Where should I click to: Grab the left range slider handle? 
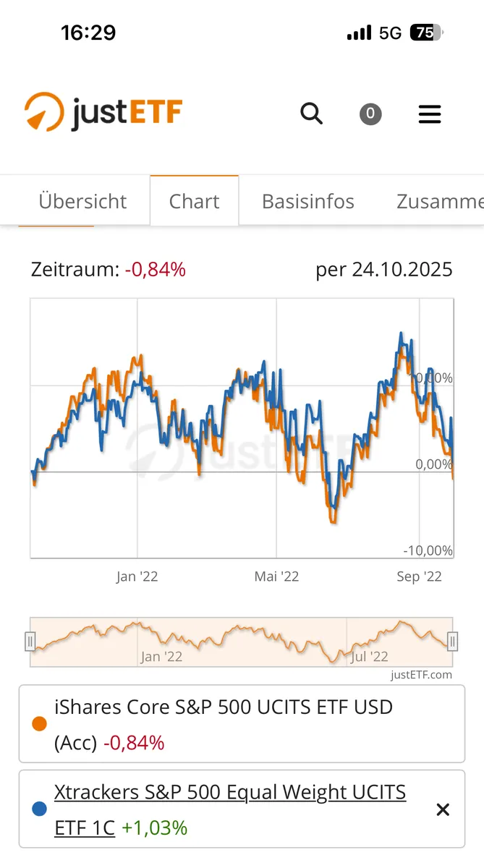click(x=30, y=642)
